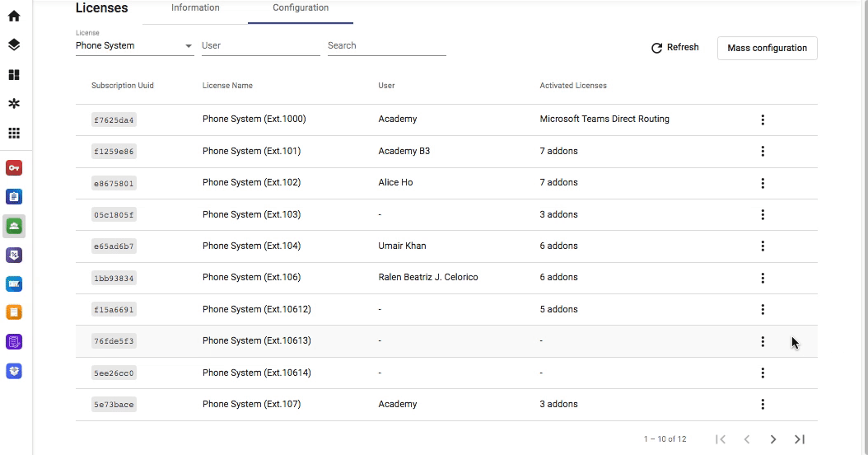The width and height of the screenshot is (868, 455).
Task: Open the dashboard tiles sidebar icon
Action: click(x=14, y=75)
